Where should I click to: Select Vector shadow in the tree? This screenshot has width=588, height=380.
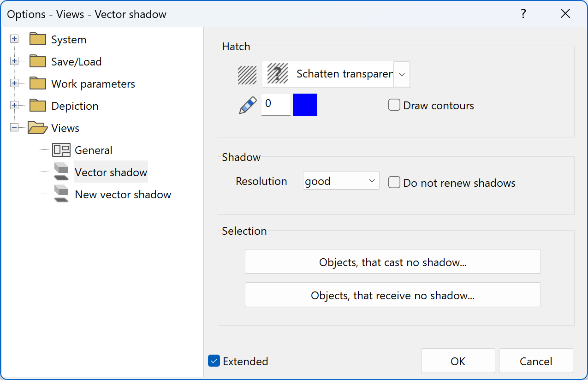point(111,172)
